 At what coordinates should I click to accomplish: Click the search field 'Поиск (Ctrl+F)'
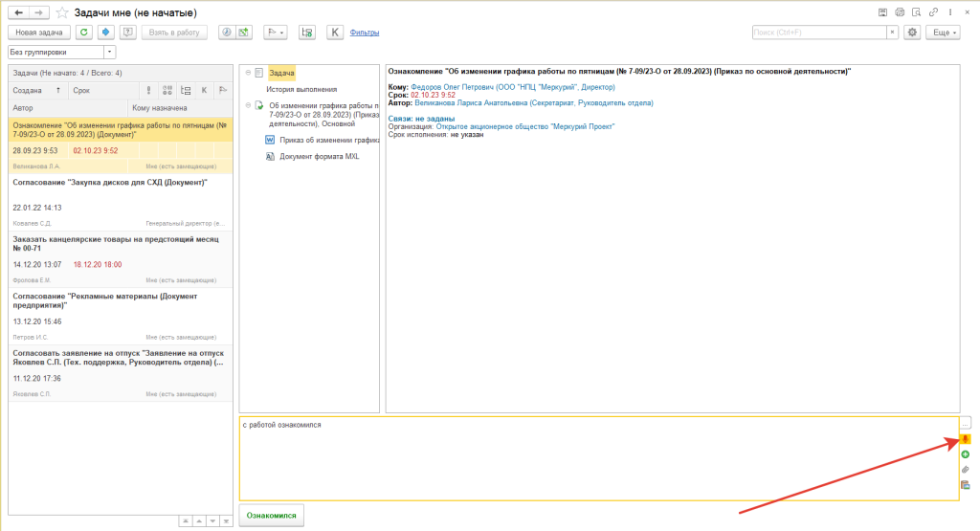pyautogui.click(x=818, y=32)
